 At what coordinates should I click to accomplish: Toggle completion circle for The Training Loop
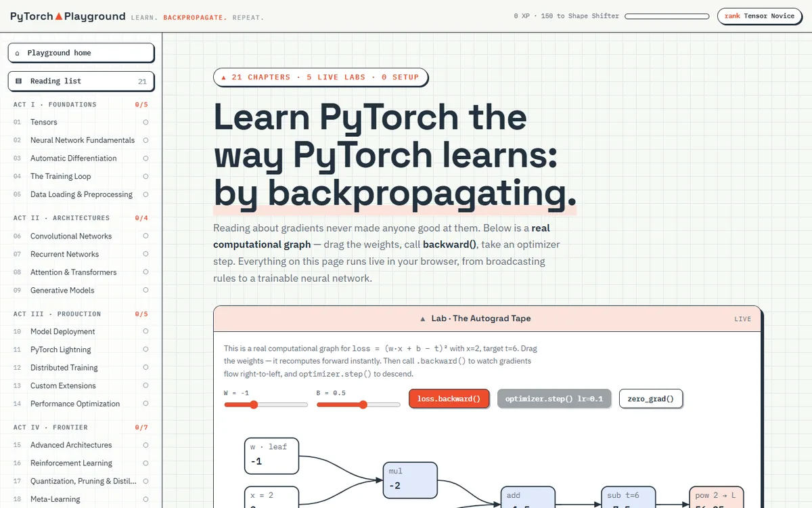point(145,176)
